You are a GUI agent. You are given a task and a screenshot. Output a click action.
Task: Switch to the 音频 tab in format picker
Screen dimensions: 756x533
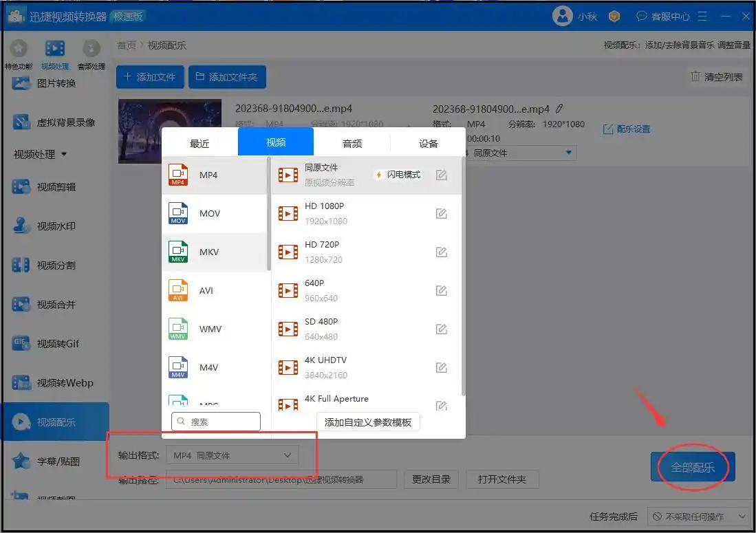pos(352,142)
